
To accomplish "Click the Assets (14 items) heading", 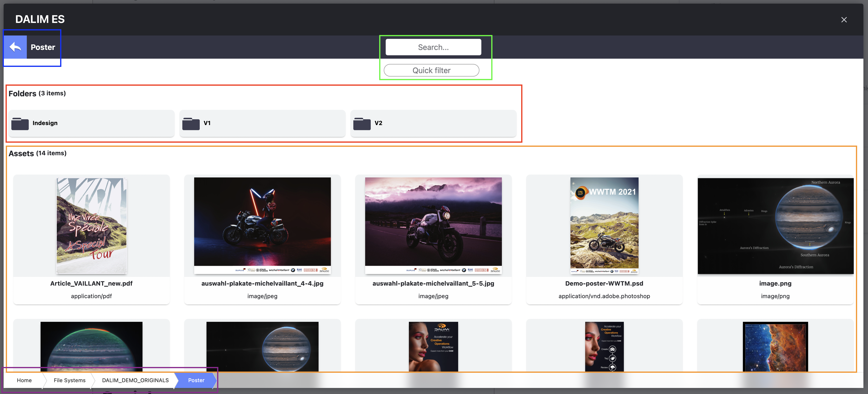I will (37, 154).
